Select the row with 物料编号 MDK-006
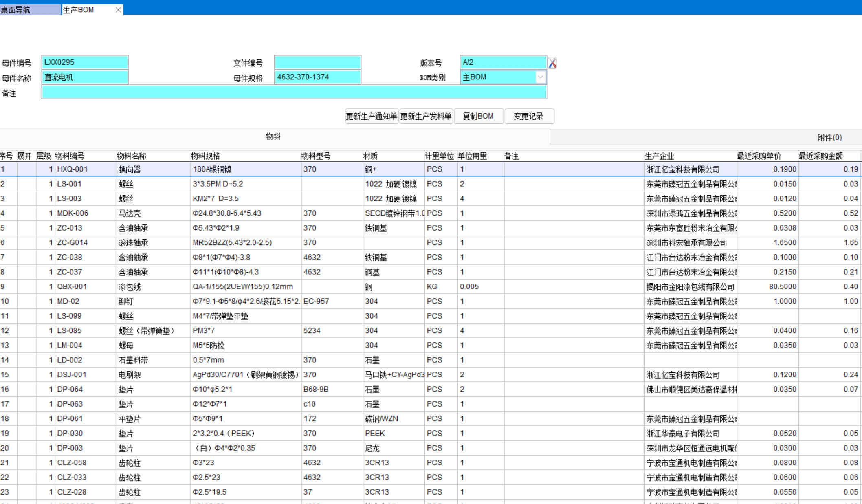 (x=73, y=213)
